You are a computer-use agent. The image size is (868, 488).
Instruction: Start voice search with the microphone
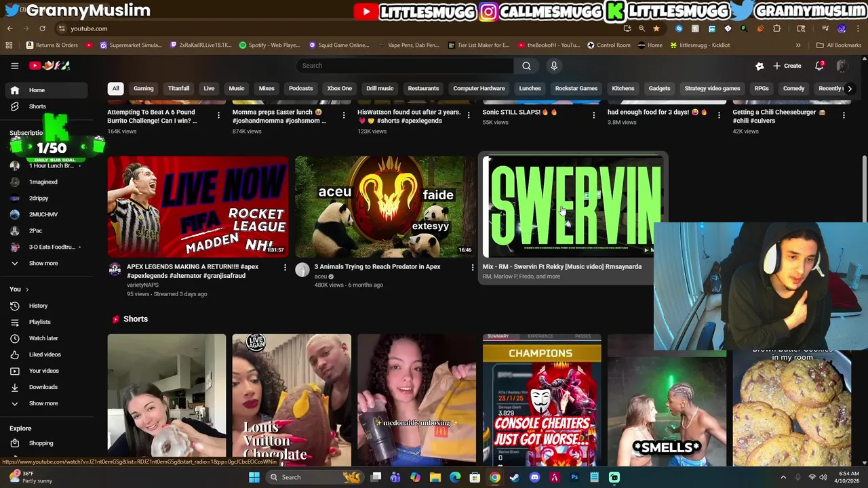554,66
